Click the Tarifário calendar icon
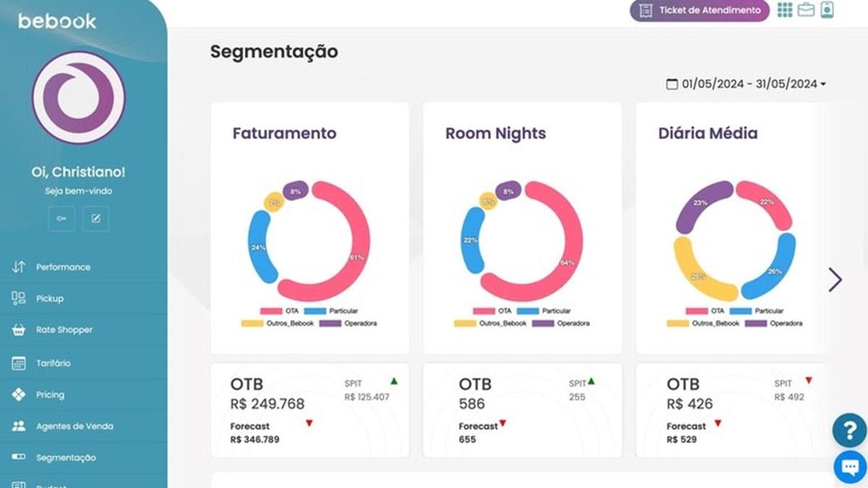Screen dimensions: 868x488 point(19,363)
